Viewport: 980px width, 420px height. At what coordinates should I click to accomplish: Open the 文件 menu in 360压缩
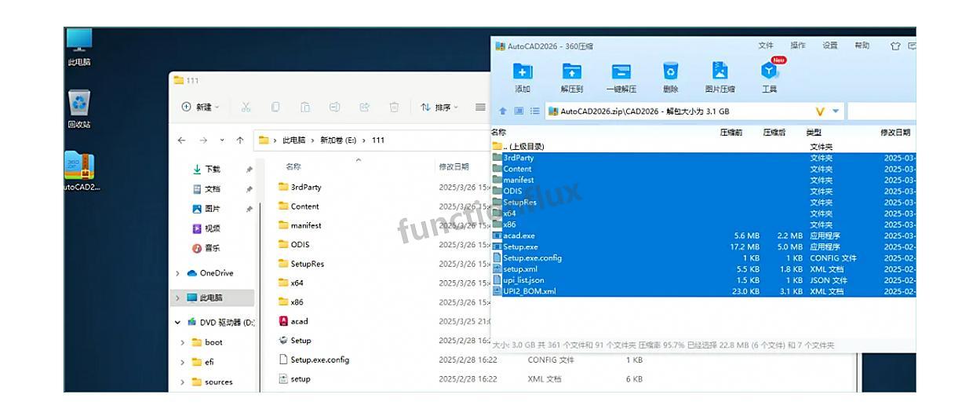point(766,46)
